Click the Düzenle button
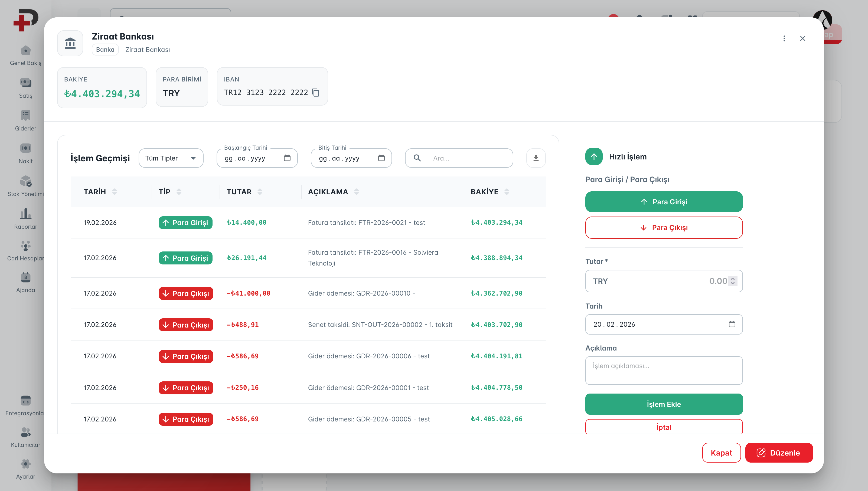 coord(779,453)
